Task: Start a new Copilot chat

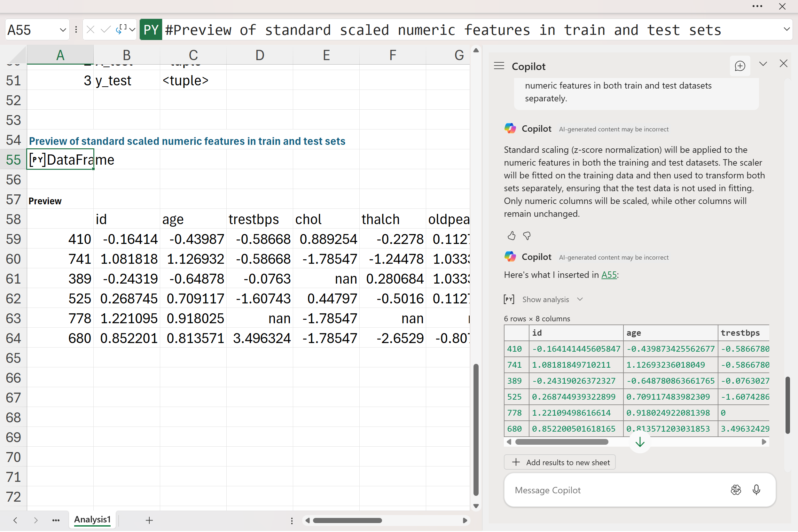Action: (739, 66)
